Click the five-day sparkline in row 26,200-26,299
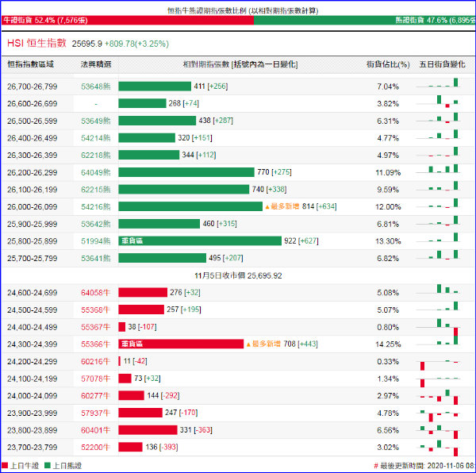This screenshot has width=476, height=473. point(438,169)
